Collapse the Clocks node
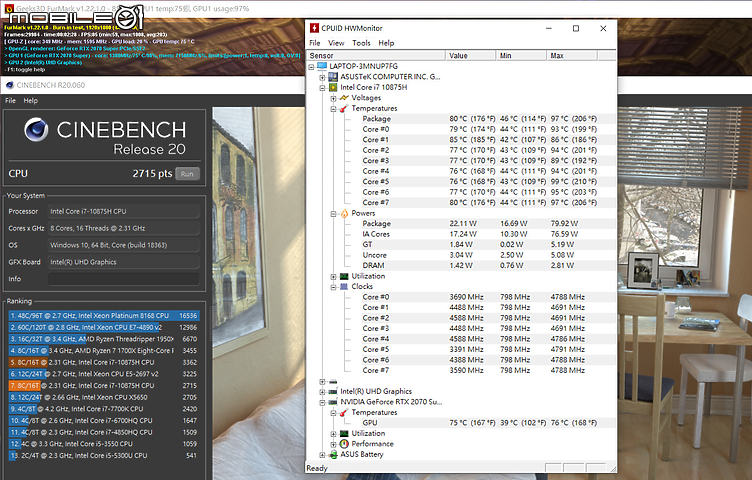This screenshot has height=480, width=752. coord(333,287)
